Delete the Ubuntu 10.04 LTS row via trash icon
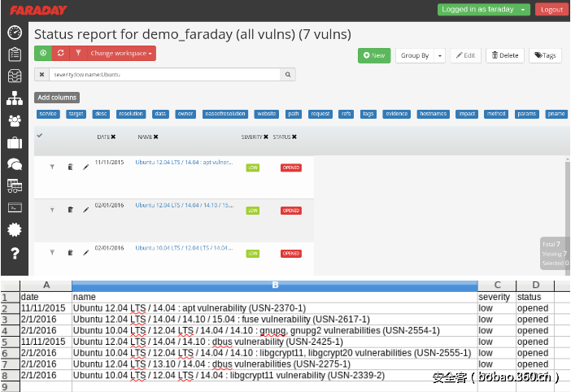The width and height of the screenshot is (571, 392). coord(70,253)
